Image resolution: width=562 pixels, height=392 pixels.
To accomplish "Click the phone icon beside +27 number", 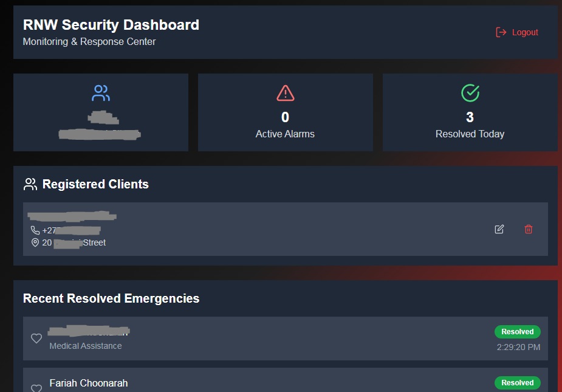I will coord(35,230).
